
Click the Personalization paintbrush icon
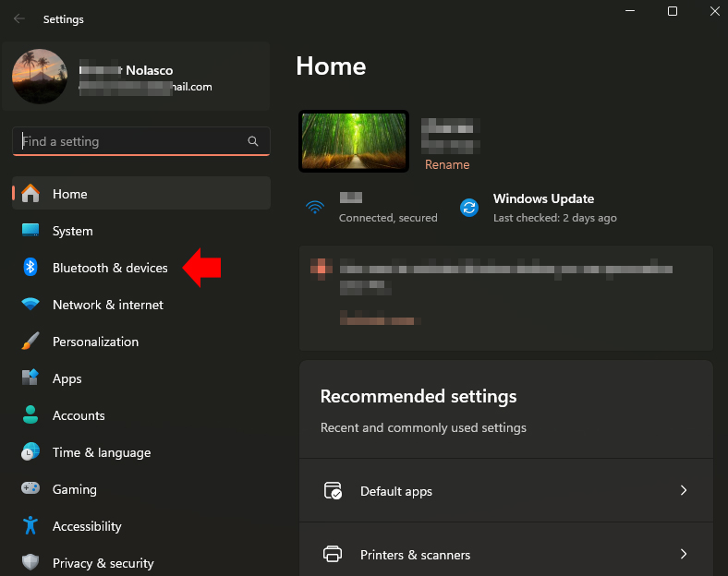30,342
